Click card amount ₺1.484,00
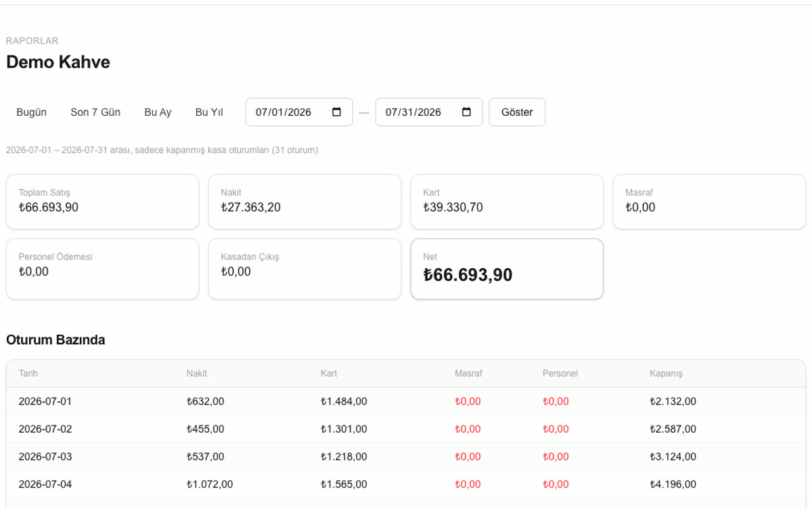The image size is (812, 508). (x=344, y=402)
